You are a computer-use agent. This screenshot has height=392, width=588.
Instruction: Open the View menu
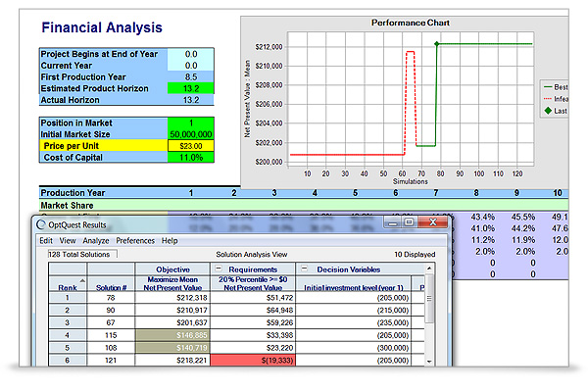click(x=68, y=240)
